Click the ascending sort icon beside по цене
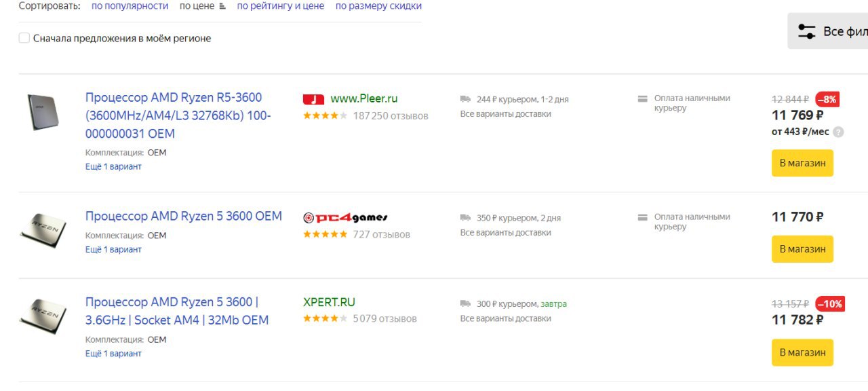The height and width of the screenshot is (391, 868). (222, 6)
